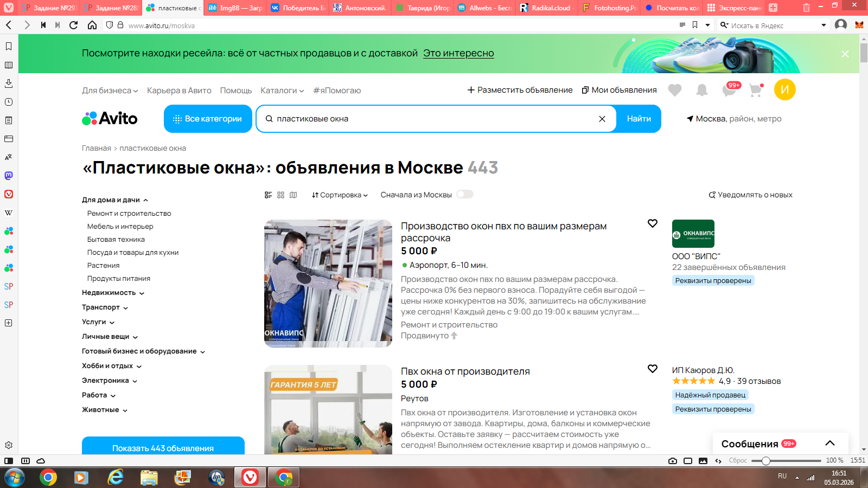Viewport: 868px width, 488px height.
Task: Clear the Avito search query with X
Action: [x=602, y=119]
